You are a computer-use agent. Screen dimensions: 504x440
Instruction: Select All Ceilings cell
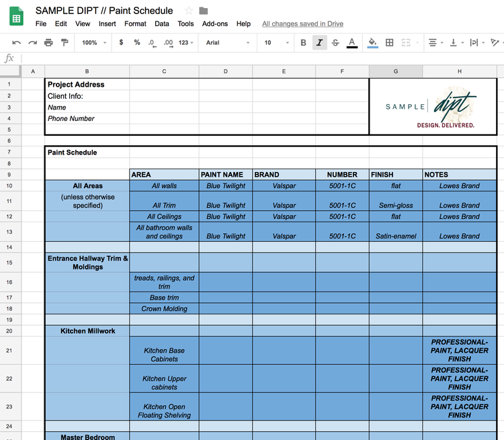pyautogui.click(x=164, y=216)
